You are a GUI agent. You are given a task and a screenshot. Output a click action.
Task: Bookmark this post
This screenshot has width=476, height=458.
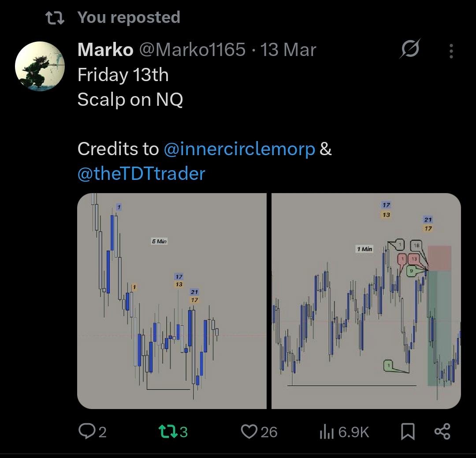point(408,432)
